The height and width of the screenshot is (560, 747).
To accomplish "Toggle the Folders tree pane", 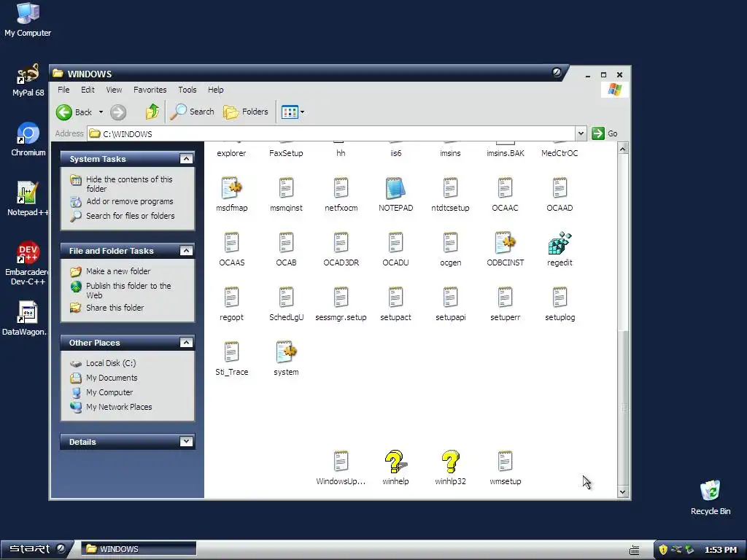I will (246, 112).
